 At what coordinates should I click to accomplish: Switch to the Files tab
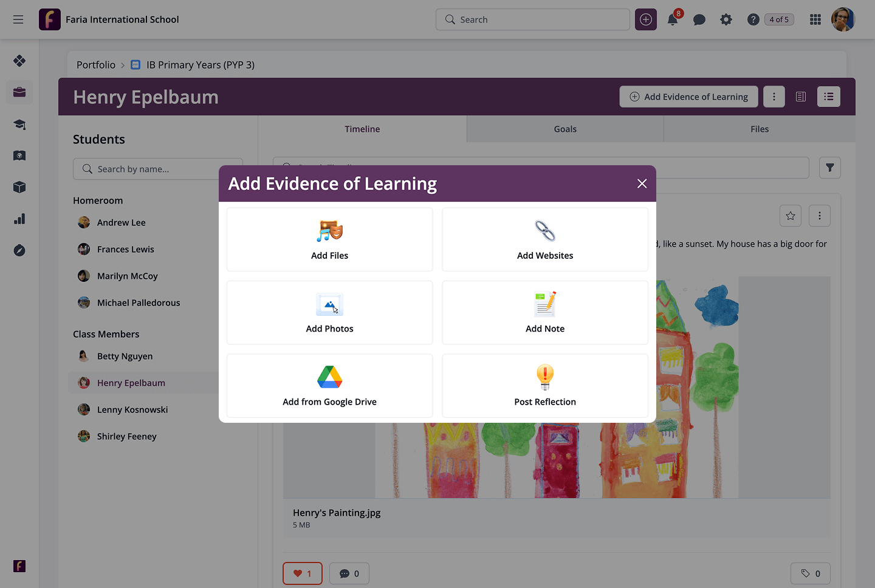click(760, 129)
